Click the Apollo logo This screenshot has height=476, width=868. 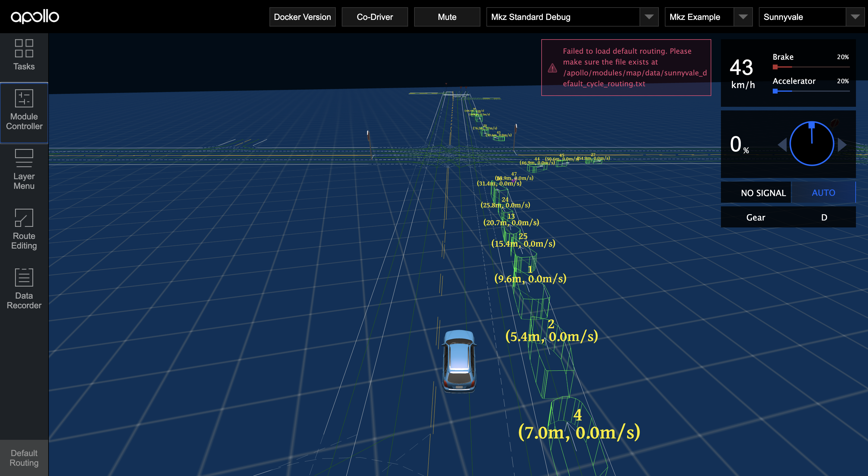click(x=35, y=17)
